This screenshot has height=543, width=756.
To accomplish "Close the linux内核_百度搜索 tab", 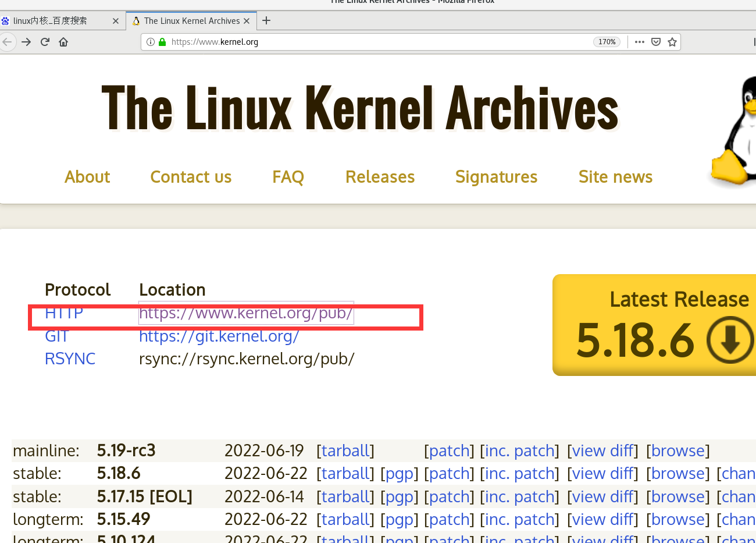I will [116, 21].
